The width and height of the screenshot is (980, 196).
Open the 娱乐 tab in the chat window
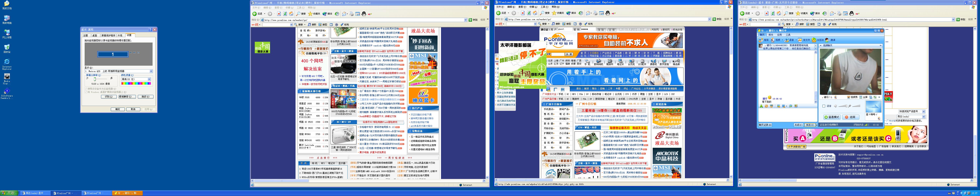[x=771, y=35]
